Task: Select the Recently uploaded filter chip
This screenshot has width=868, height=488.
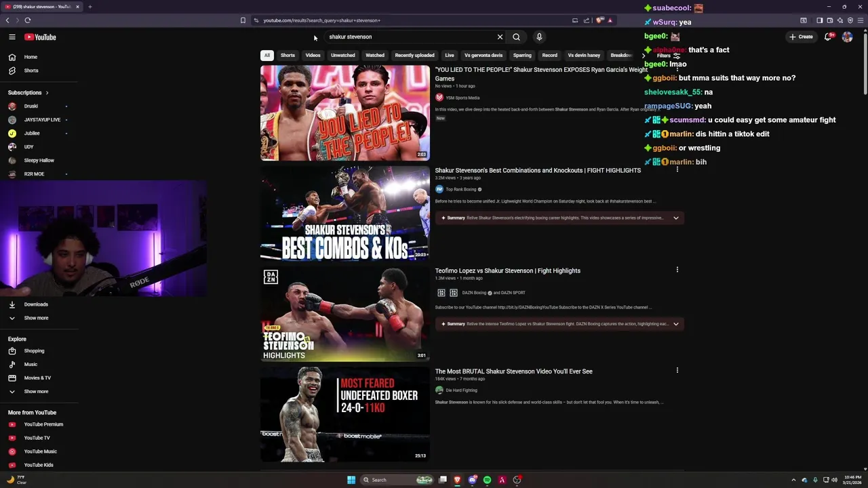Action: (x=414, y=56)
